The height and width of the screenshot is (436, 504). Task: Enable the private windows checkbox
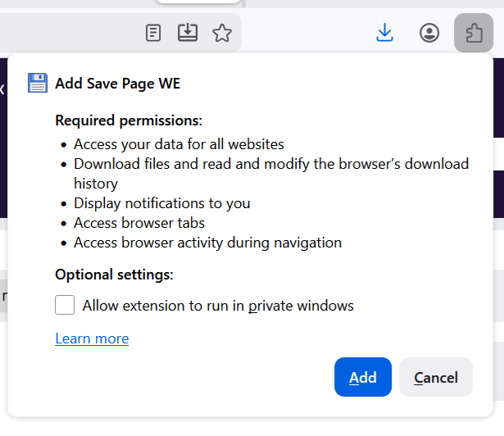pyautogui.click(x=65, y=306)
